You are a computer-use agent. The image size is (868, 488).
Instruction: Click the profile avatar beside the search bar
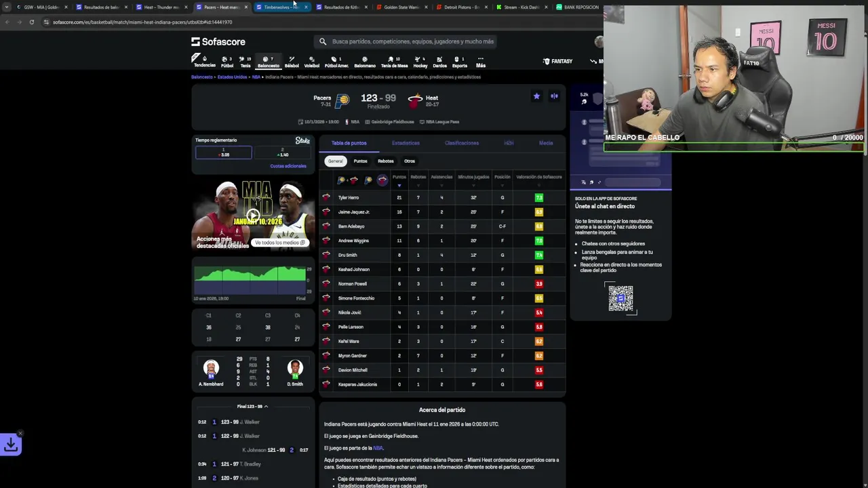click(599, 41)
